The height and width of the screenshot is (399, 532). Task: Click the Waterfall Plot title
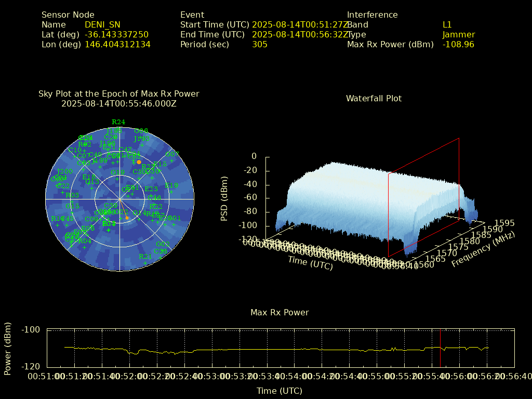(x=374, y=98)
